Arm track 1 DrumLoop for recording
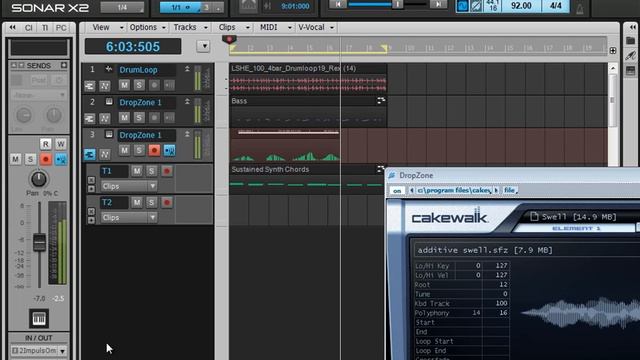640x360 pixels. click(154, 85)
